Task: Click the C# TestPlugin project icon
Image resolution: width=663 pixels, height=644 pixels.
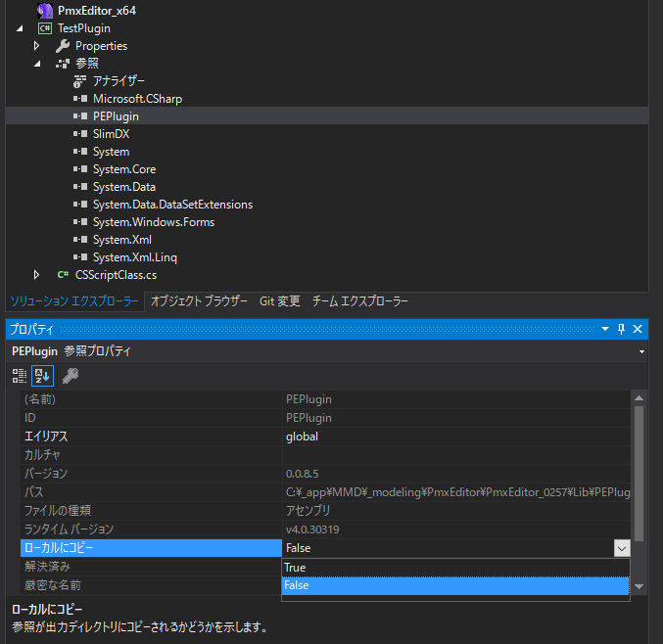Action: coord(45,28)
